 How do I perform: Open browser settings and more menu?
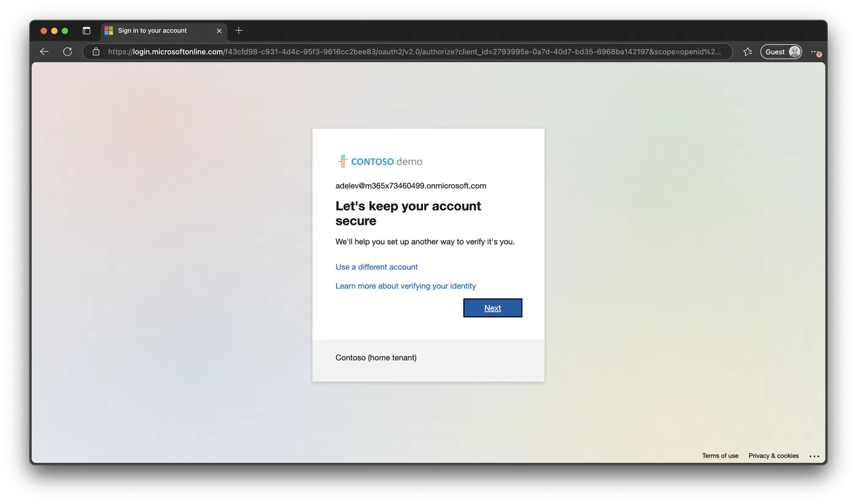point(815,52)
